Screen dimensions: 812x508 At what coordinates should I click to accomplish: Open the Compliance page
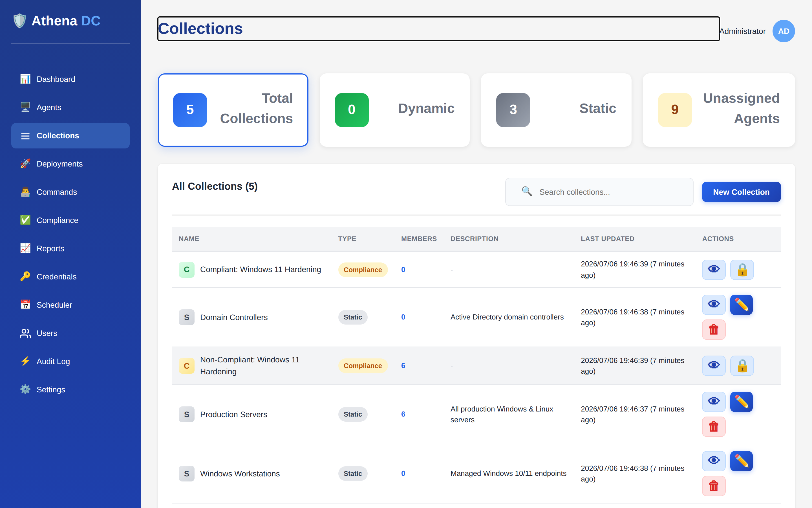click(x=70, y=220)
